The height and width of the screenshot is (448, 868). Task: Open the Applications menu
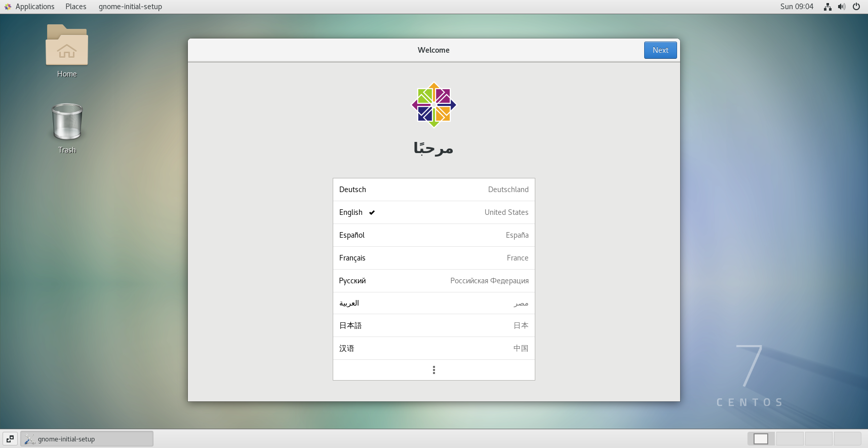pyautogui.click(x=34, y=7)
